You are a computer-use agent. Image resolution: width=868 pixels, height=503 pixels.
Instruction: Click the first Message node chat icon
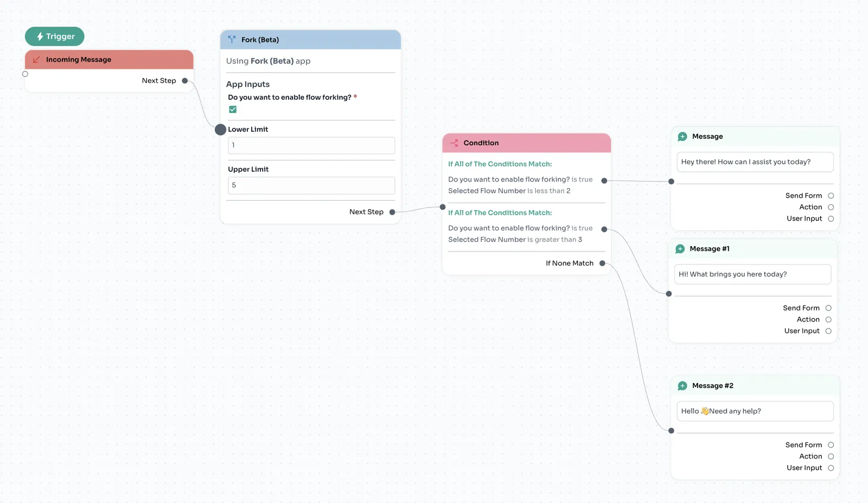click(682, 137)
